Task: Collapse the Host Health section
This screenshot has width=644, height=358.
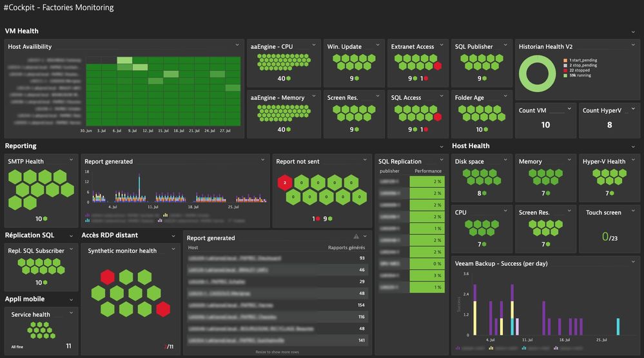Action: pyautogui.click(x=632, y=146)
